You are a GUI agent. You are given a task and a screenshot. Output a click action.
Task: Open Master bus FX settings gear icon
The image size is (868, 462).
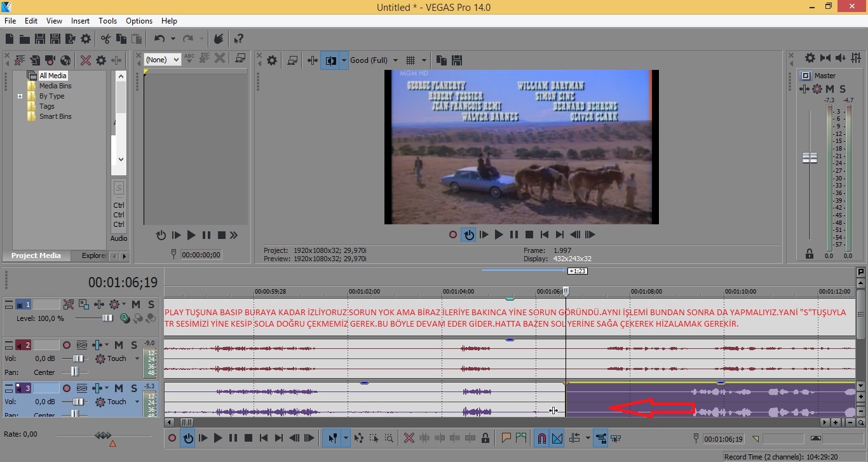click(817, 89)
